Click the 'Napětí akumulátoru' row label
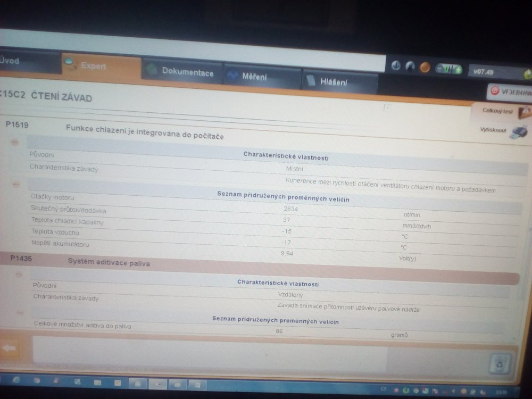Viewport: 532px width, 399px height. tap(61, 243)
